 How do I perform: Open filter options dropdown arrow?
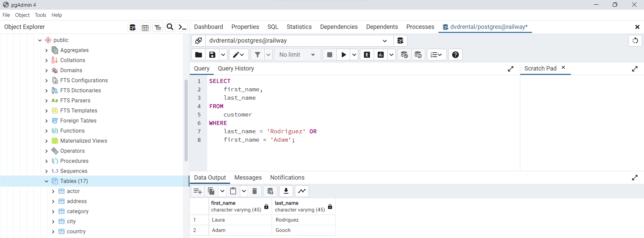(268, 55)
